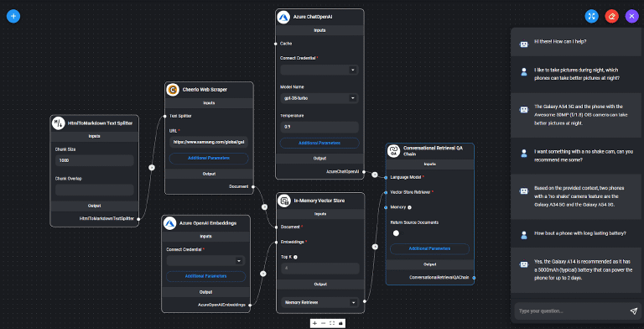Image resolution: width=644 pixels, height=329 pixels.
Task: Zoom out with canvas minus control
Action: 323,323
